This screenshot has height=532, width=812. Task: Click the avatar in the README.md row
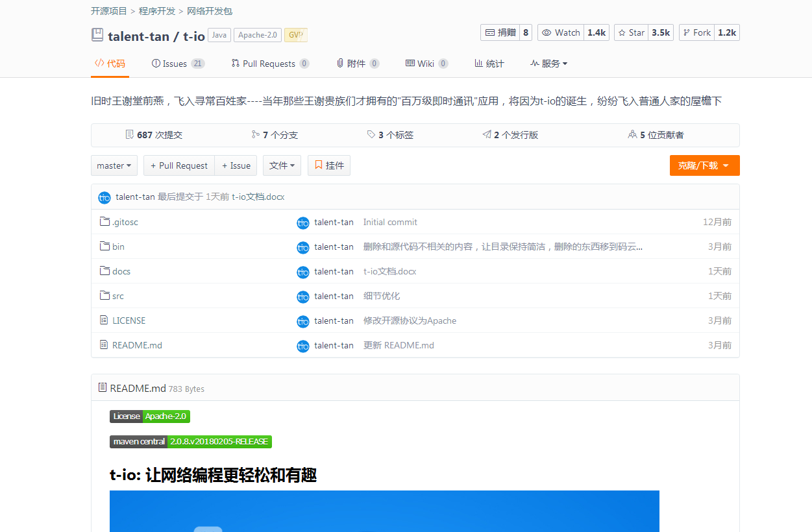point(303,346)
